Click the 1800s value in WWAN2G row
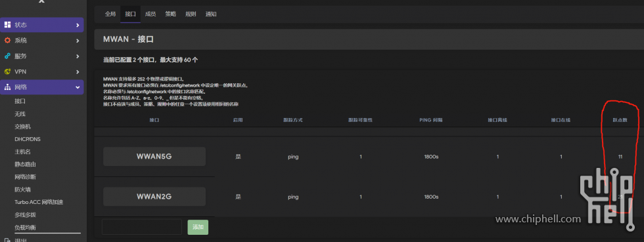This screenshot has height=242, width=644. (431, 197)
